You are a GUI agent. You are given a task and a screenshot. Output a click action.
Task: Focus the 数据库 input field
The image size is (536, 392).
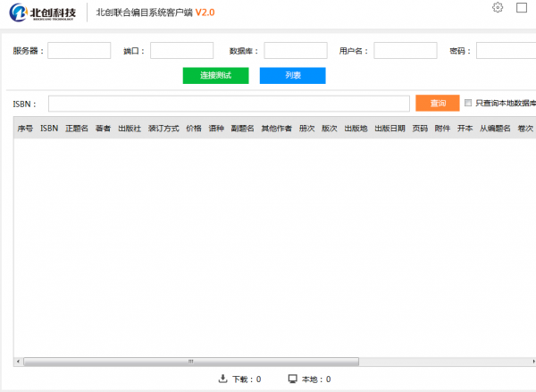pyautogui.click(x=296, y=51)
